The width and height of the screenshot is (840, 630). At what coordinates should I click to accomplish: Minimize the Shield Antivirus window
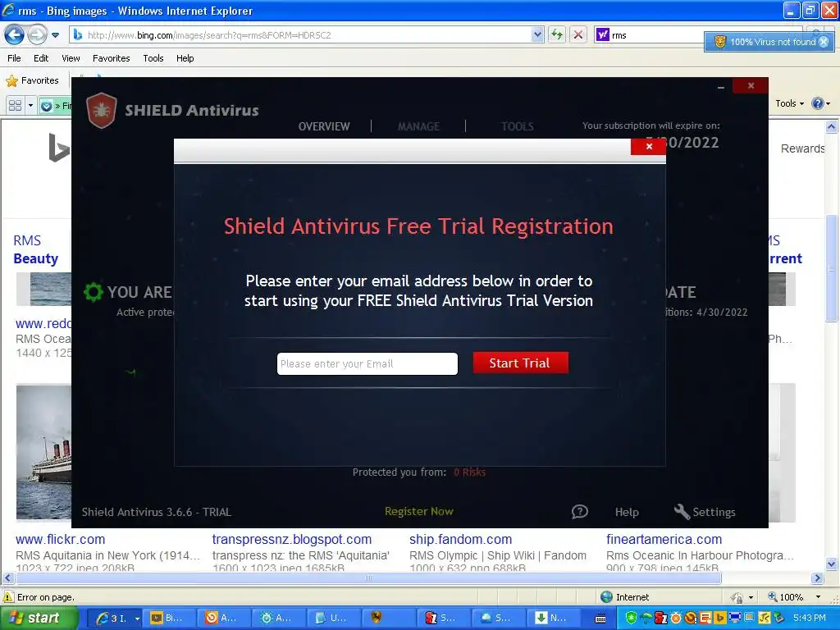click(x=721, y=87)
